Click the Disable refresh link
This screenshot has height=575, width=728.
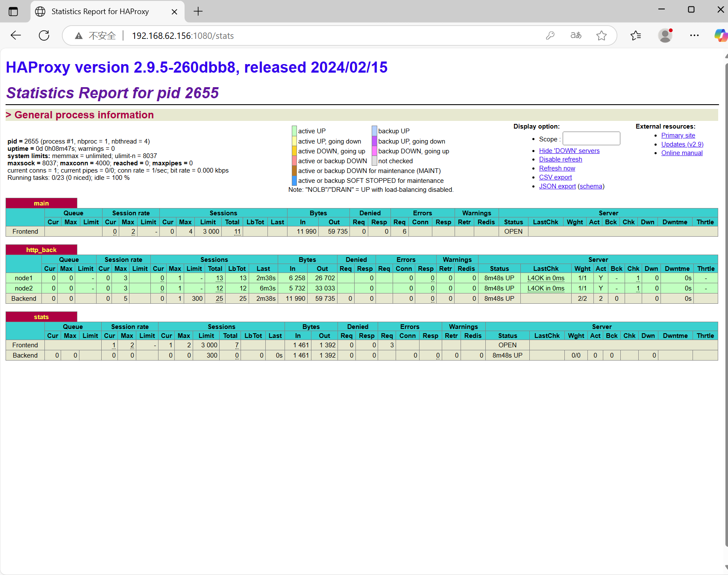coord(561,159)
